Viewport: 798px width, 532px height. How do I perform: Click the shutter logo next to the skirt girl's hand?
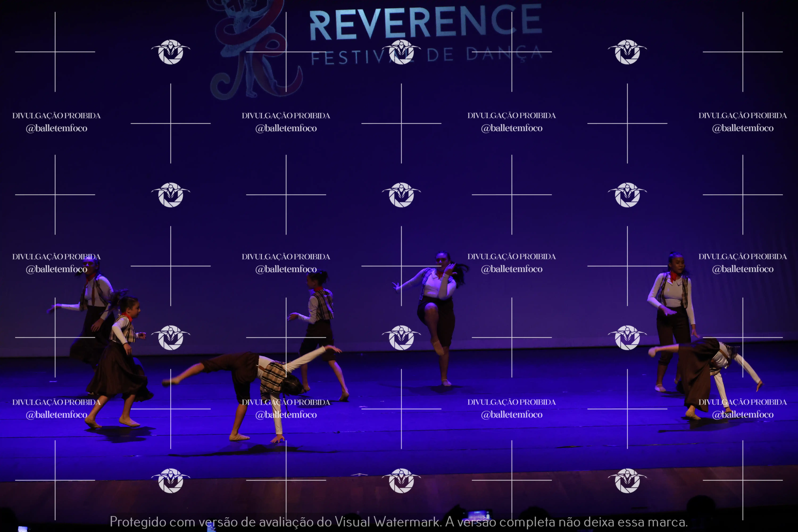(171, 338)
